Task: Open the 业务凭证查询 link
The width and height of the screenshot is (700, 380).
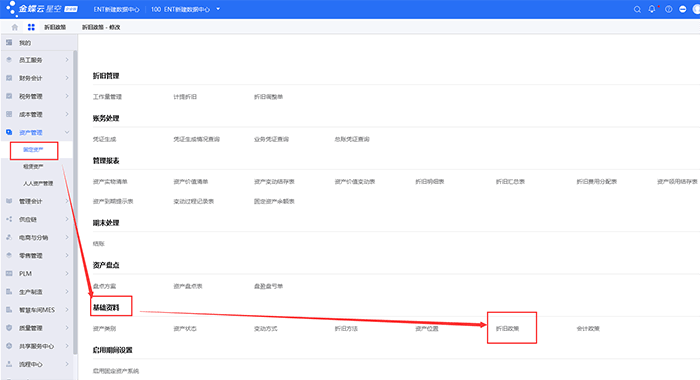Action: [271, 139]
